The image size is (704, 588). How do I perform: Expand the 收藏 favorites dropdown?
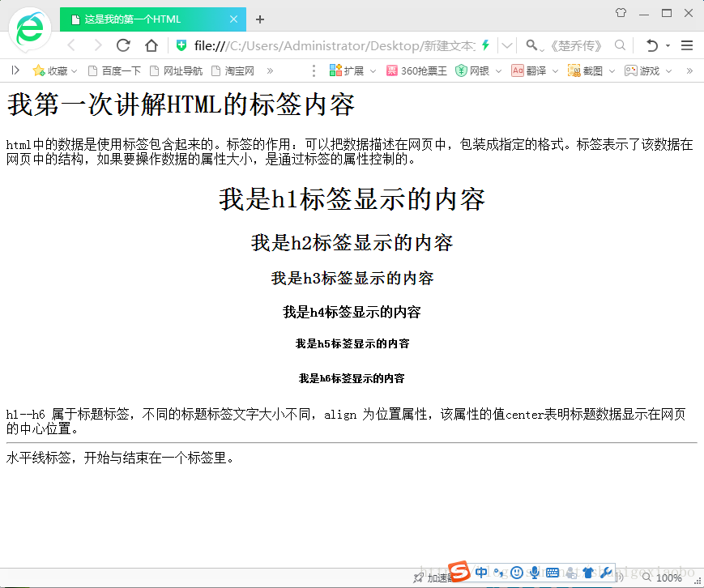click(x=75, y=71)
